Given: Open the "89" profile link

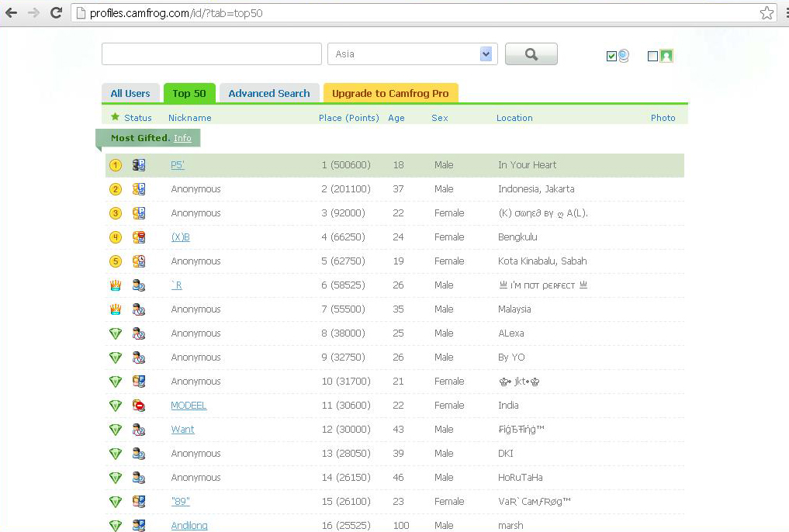Looking at the screenshot, I should 181,501.
